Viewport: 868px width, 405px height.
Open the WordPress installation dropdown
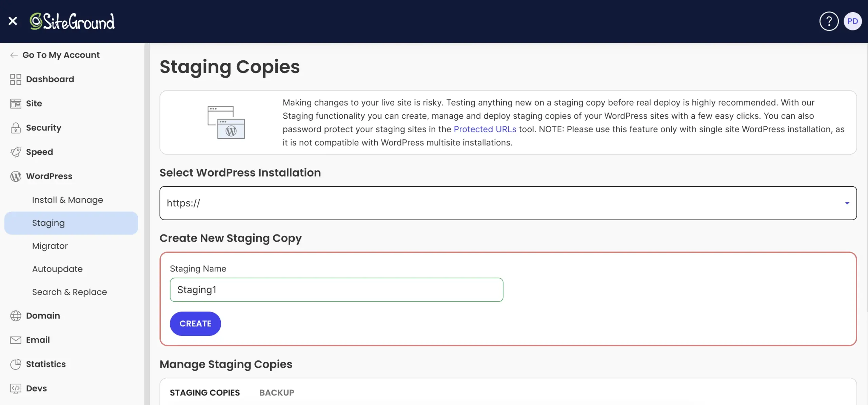tap(508, 203)
